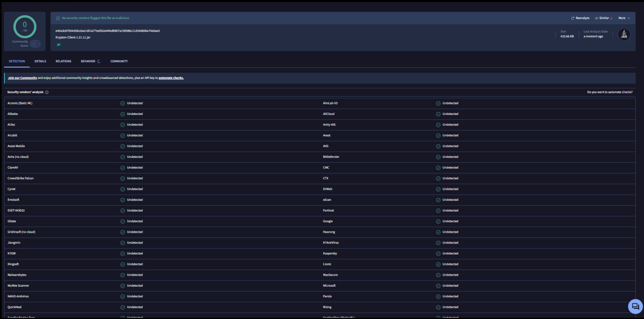Click the check icon in Fortinet row

pos(438,211)
